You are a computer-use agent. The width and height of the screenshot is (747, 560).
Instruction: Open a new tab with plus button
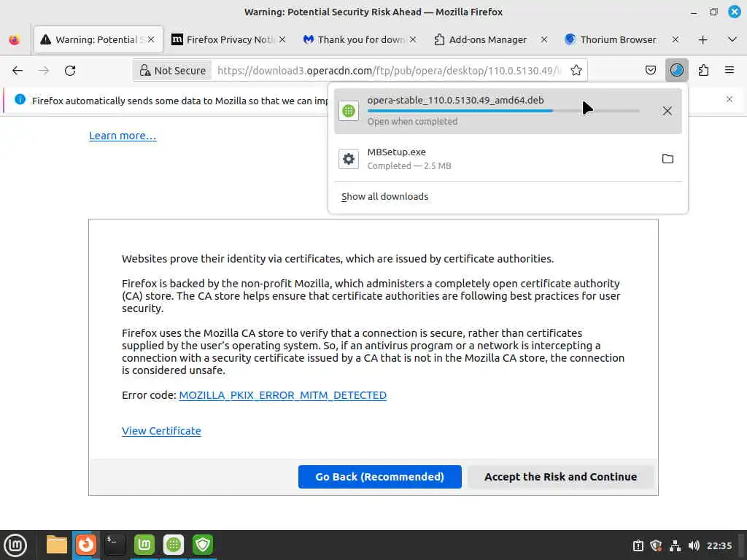click(x=703, y=40)
